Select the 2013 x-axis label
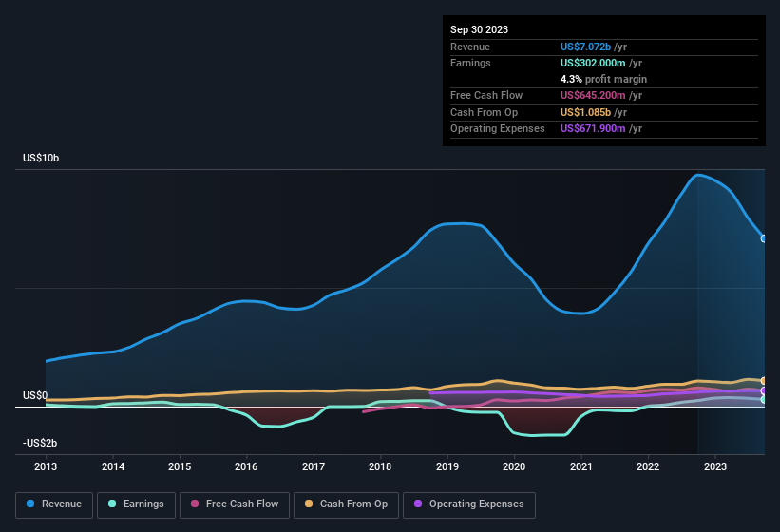 point(46,466)
